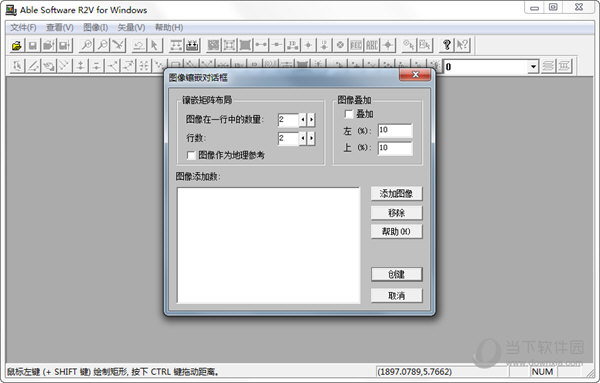Decrease 行数 row count with left arrow
The image size is (600, 383).
click(x=303, y=138)
